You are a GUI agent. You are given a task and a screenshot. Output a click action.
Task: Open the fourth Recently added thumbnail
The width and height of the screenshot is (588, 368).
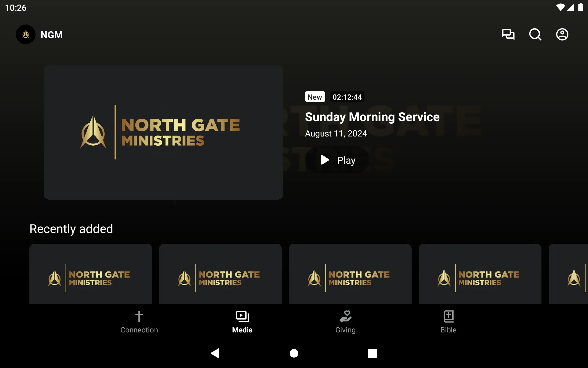480,274
